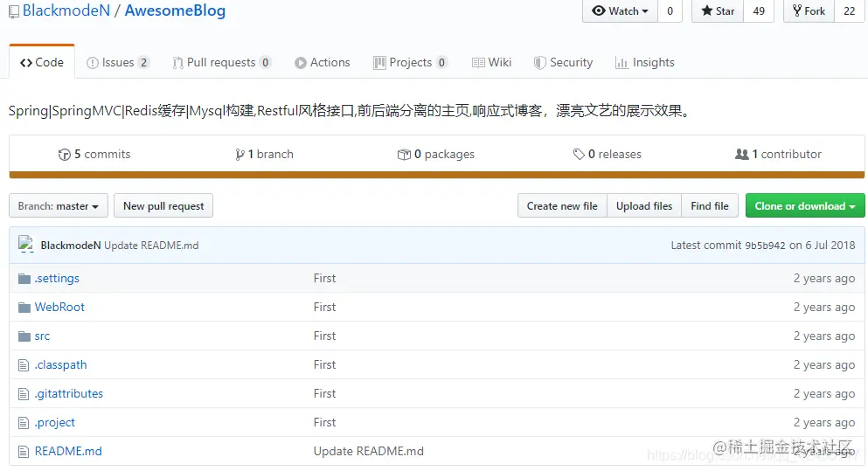Click the branch fork icon
This screenshot has width=868, height=471.
240,155
